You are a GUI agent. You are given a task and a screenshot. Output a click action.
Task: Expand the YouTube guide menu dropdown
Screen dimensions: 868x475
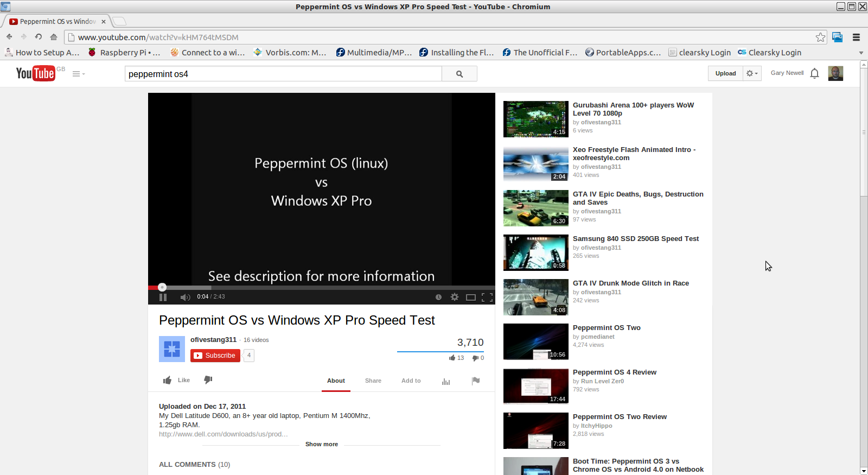click(x=79, y=74)
